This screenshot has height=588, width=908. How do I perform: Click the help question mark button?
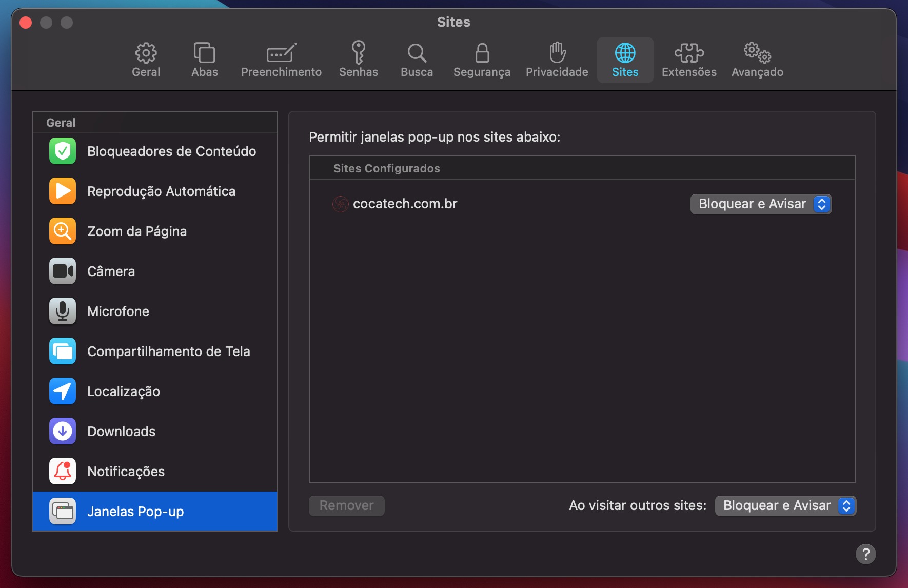tap(866, 554)
